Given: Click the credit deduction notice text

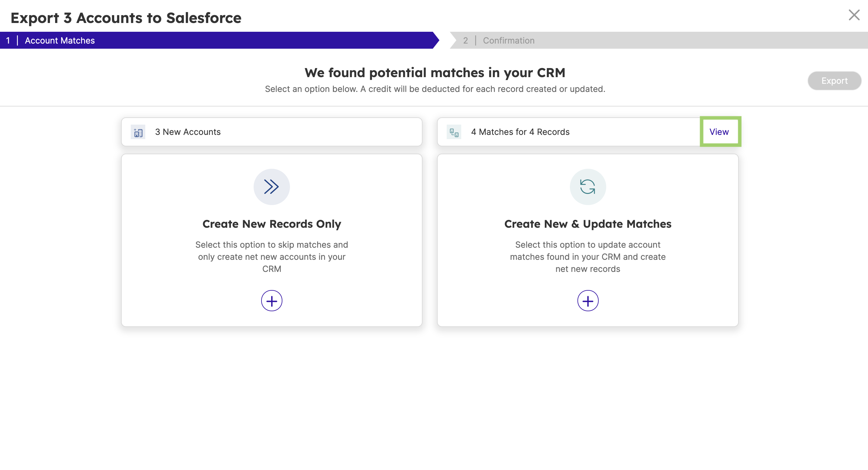Looking at the screenshot, I should point(435,89).
